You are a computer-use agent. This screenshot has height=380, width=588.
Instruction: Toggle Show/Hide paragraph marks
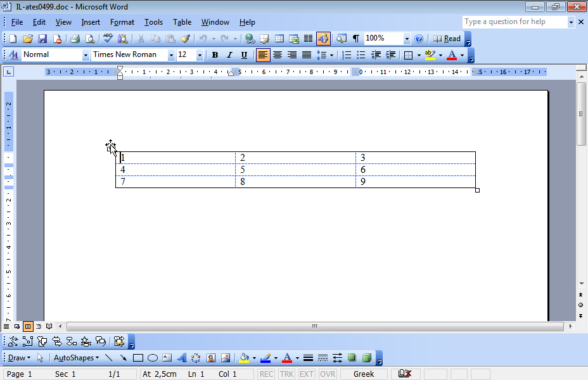tap(355, 39)
